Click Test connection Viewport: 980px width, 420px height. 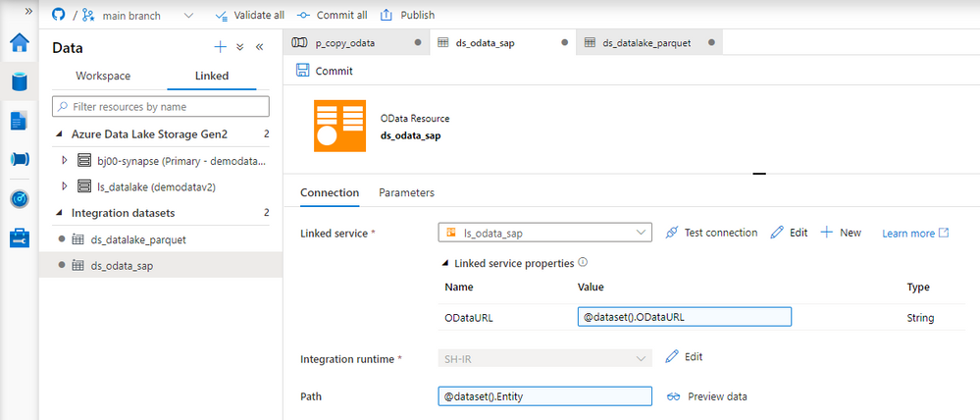tap(711, 233)
